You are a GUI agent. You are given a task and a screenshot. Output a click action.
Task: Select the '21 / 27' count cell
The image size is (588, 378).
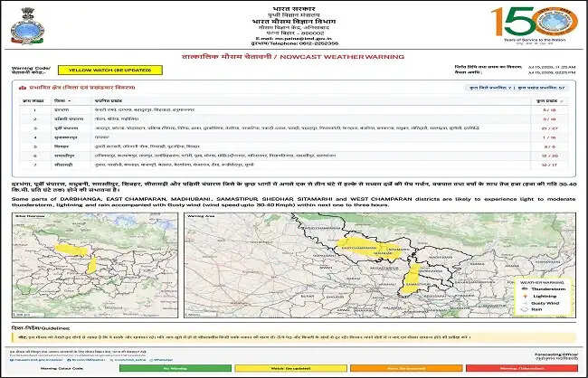(549, 128)
